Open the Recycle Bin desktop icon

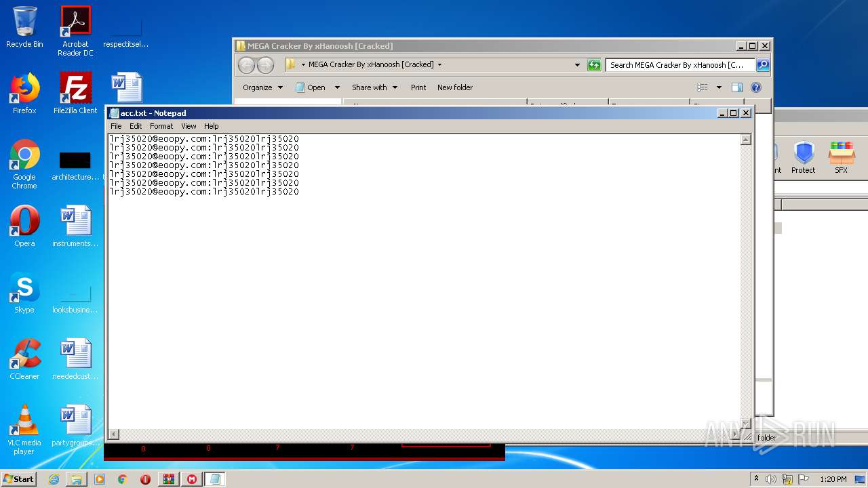click(x=24, y=28)
